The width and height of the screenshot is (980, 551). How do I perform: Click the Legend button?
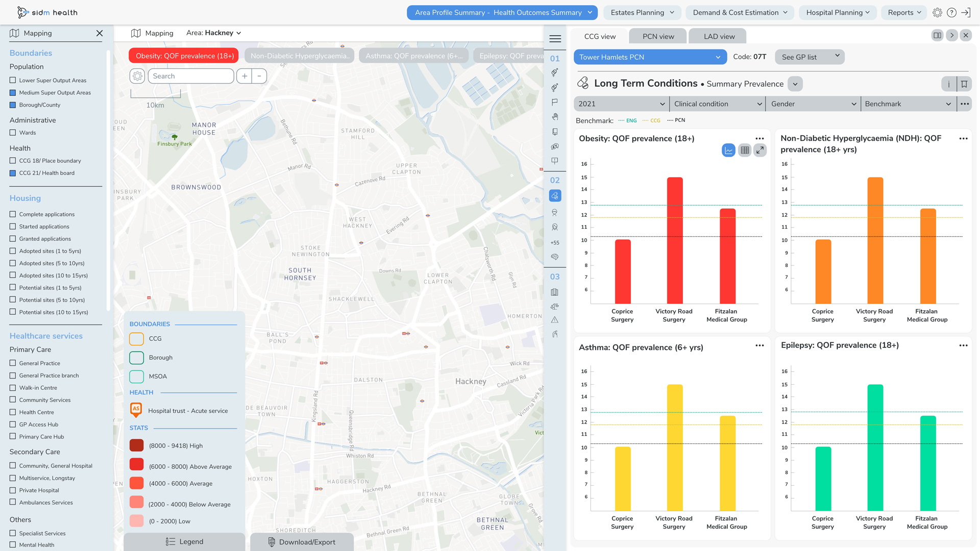pos(184,542)
